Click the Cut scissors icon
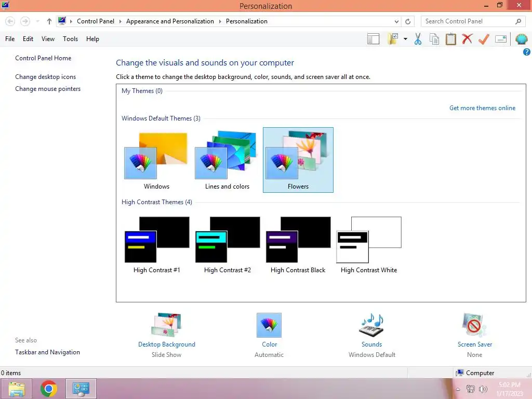Screen dimensions: 532x399 [x=418, y=39]
